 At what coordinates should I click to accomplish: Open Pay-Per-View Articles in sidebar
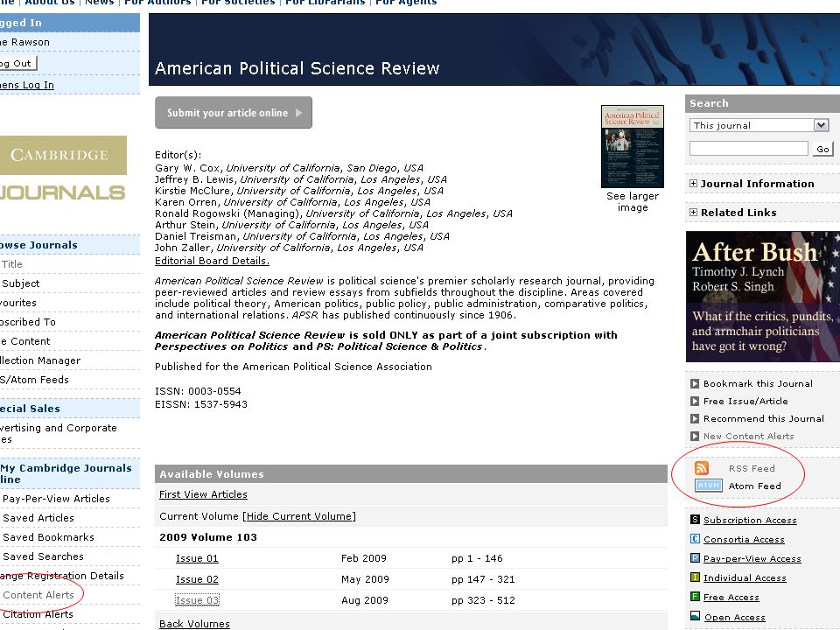coord(56,499)
